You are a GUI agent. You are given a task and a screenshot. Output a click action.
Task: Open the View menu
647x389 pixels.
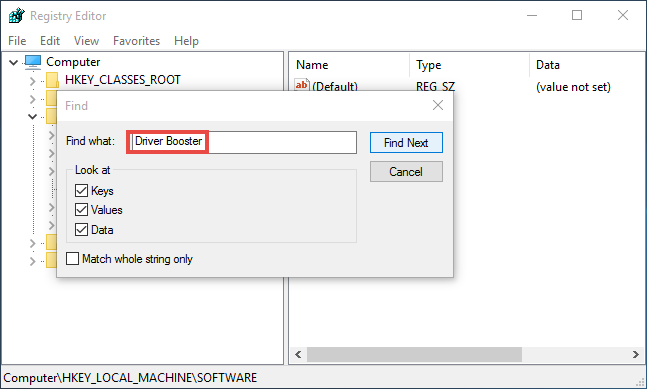click(86, 41)
